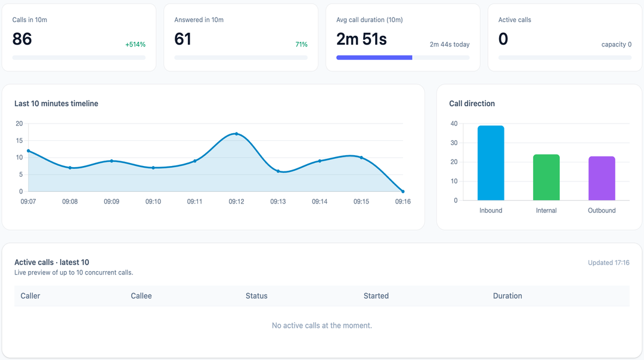Click the Callee column header
The height and width of the screenshot is (360, 644).
tap(141, 296)
